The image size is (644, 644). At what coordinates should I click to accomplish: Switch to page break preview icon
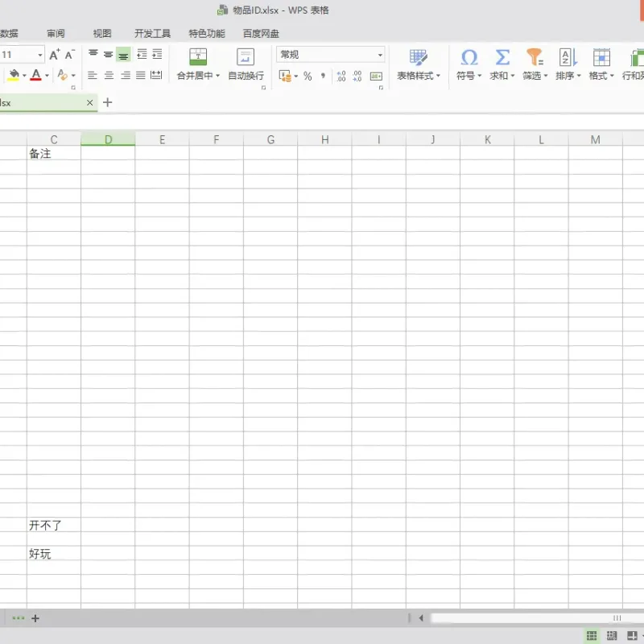(612, 635)
